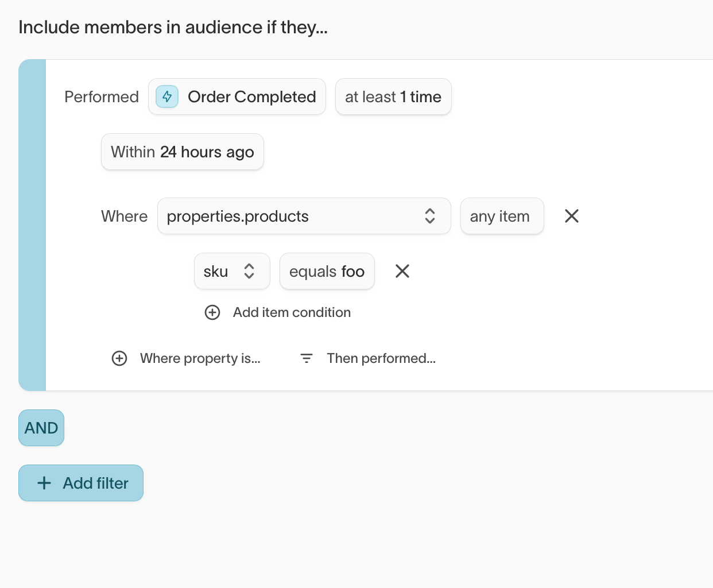The image size is (713, 588).
Task: Change the 'at least 1 time' frequency
Action: [x=393, y=96]
